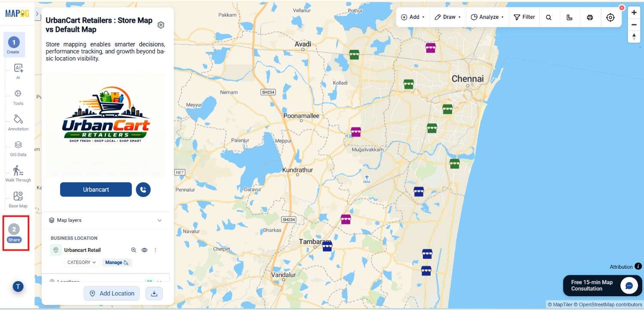The image size is (644, 310).
Task: Open the Tools sidebar item
Action: point(18,97)
